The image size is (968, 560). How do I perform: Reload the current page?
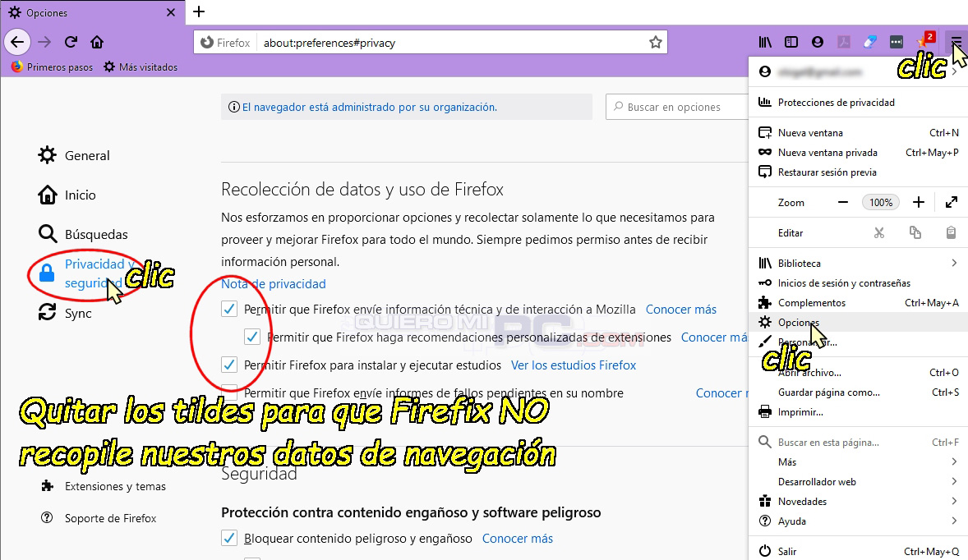pyautogui.click(x=71, y=42)
